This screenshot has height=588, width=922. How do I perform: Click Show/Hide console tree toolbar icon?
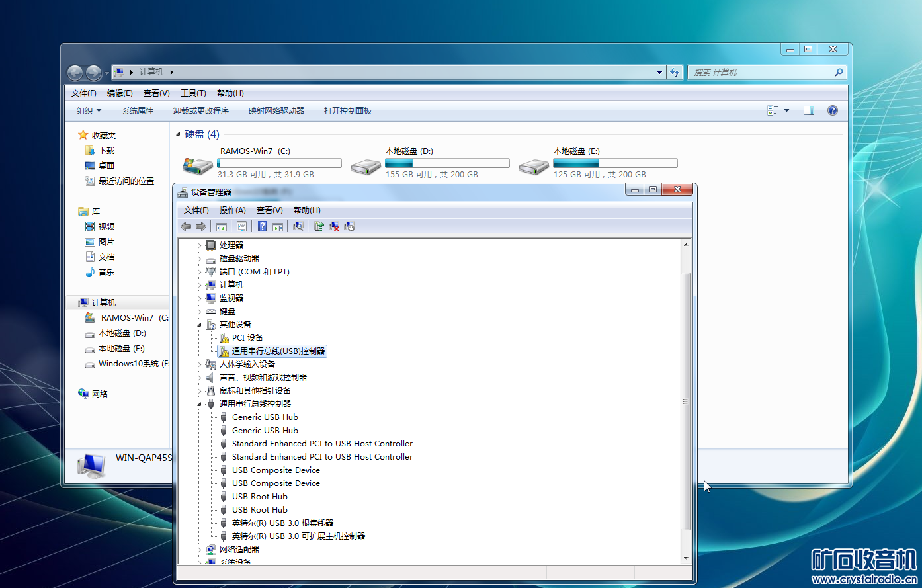point(222,227)
